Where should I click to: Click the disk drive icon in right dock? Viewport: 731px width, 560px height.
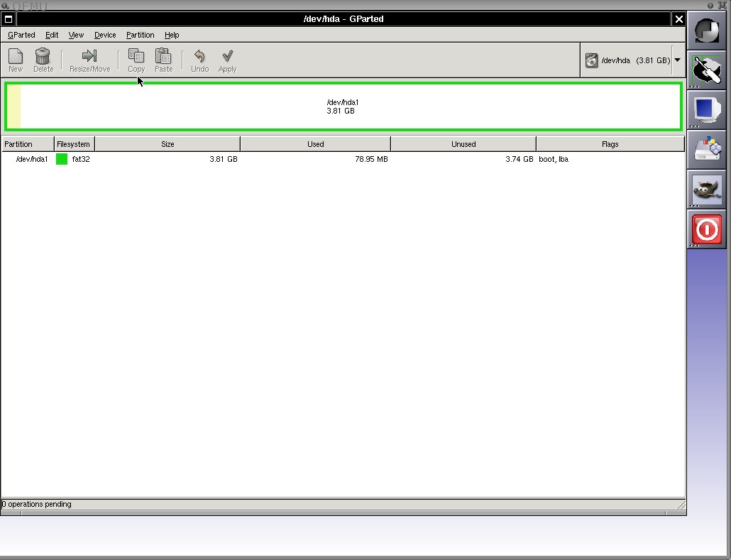coord(707,149)
